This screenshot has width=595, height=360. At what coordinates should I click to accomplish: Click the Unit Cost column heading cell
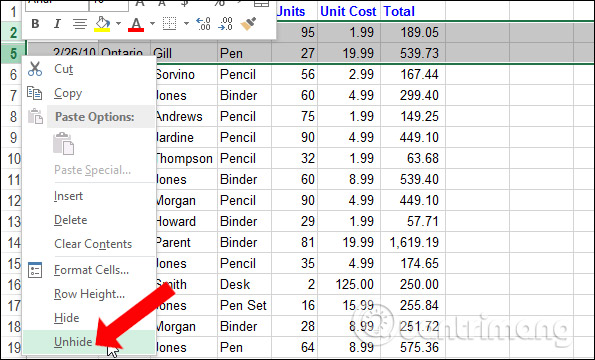click(349, 11)
